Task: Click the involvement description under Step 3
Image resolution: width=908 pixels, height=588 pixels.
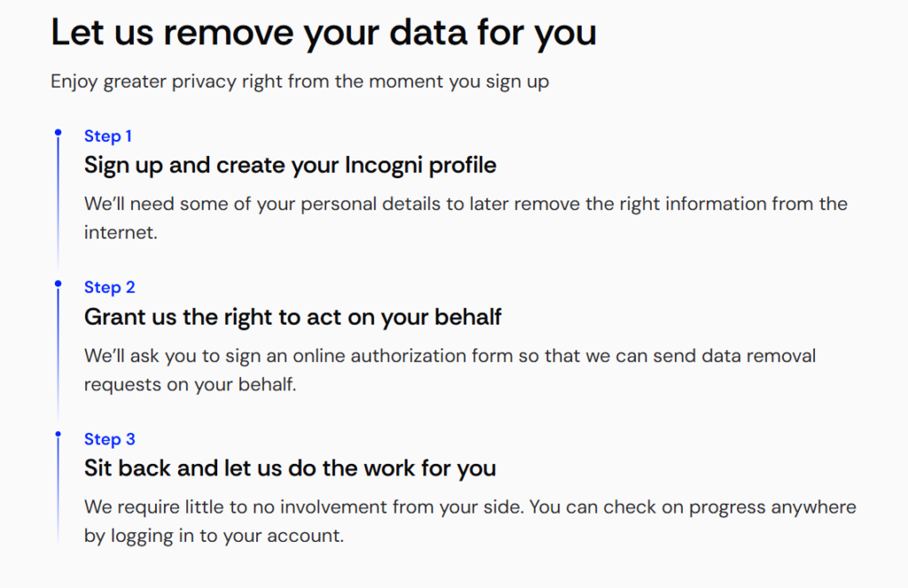Action: point(470,521)
